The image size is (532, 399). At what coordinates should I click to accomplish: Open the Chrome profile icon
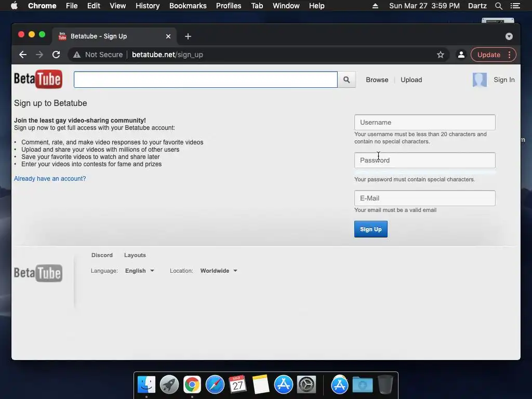[x=461, y=55]
